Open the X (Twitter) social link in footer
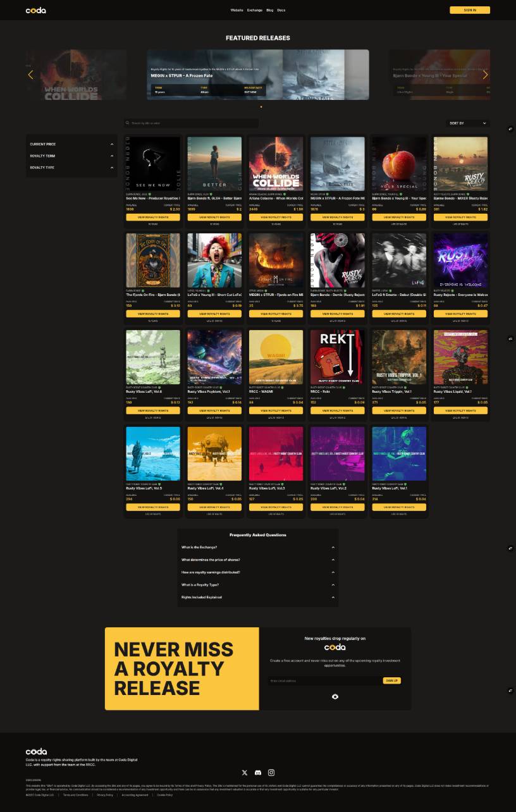Screen dimensions: 516x812 (x=245, y=773)
